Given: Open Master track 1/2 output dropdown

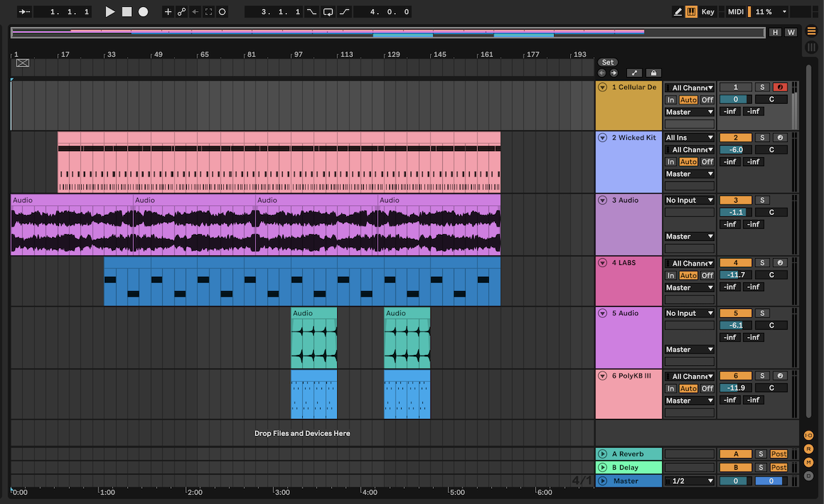Looking at the screenshot, I should tap(689, 481).
